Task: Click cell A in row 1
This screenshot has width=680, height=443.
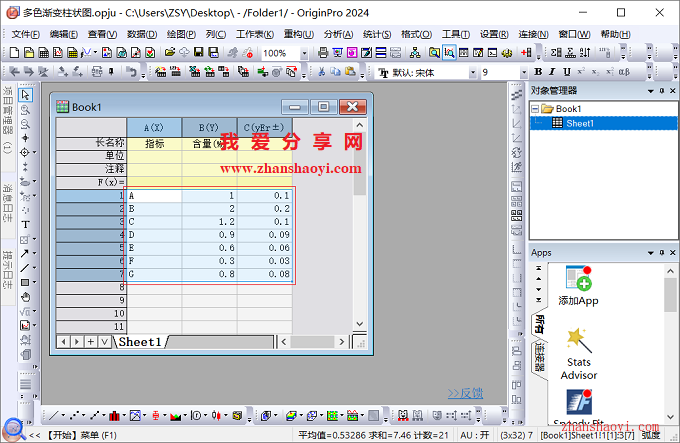Action: (154, 196)
